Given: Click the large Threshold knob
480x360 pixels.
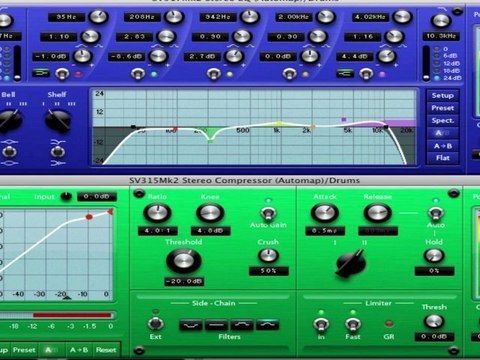Looking at the screenshot, I should (184, 260).
